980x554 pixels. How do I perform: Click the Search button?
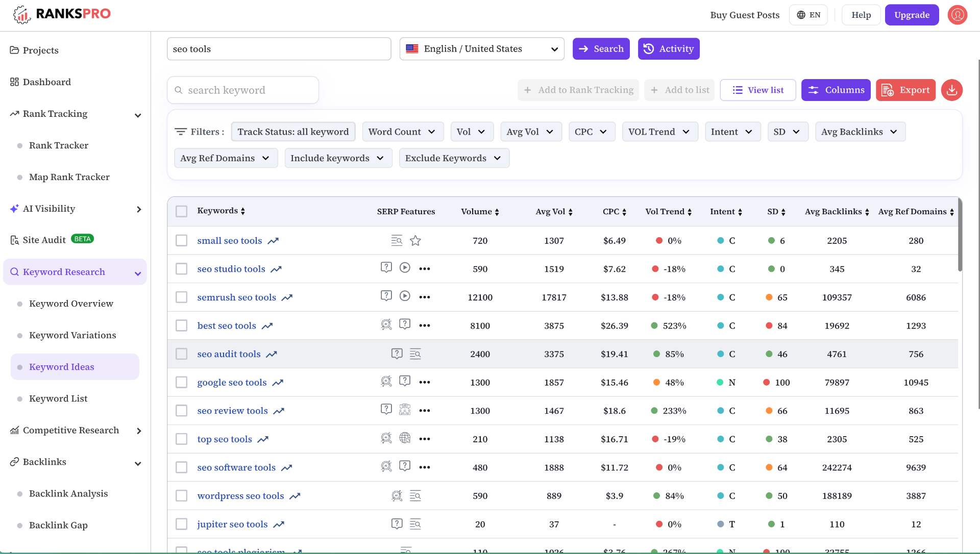pyautogui.click(x=601, y=49)
